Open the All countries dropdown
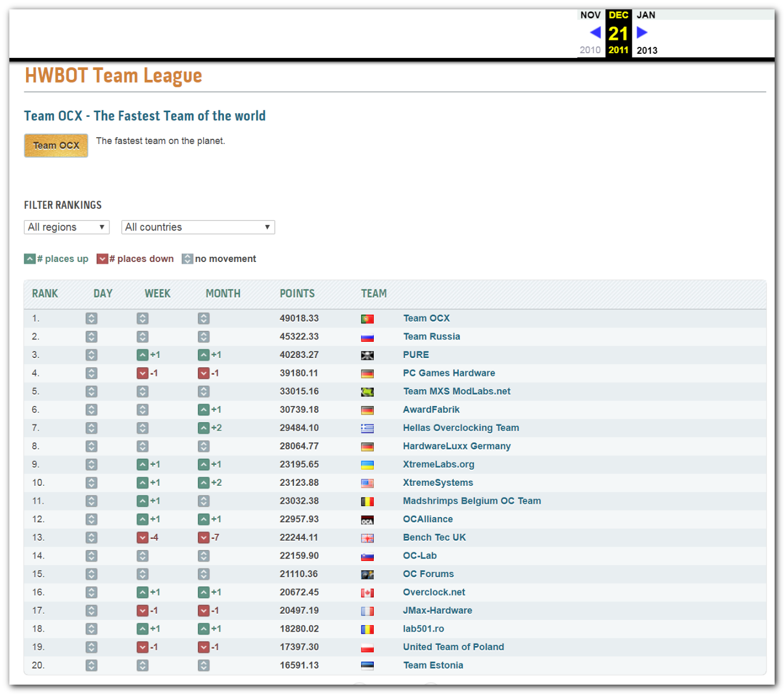Viewport: 784px width, 694px height. point(198,227)
